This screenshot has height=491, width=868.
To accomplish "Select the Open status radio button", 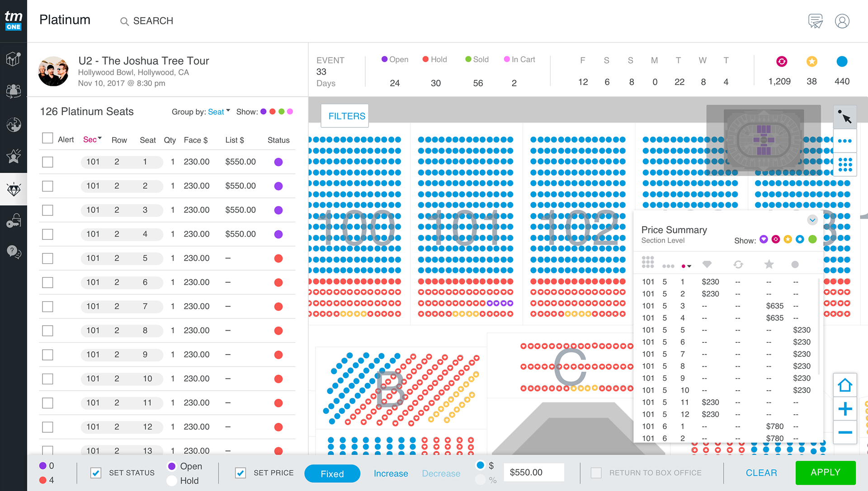I will 172,466.
